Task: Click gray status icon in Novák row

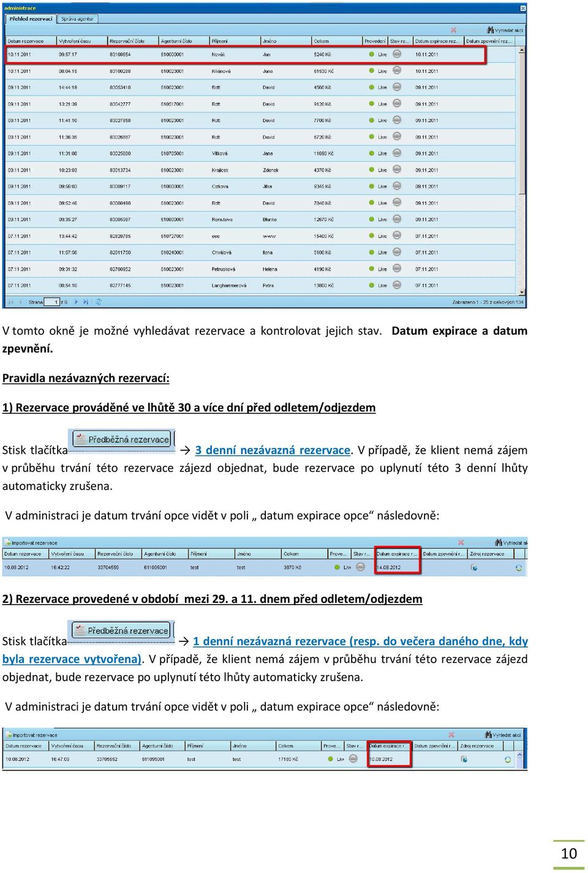Action: 397,54
